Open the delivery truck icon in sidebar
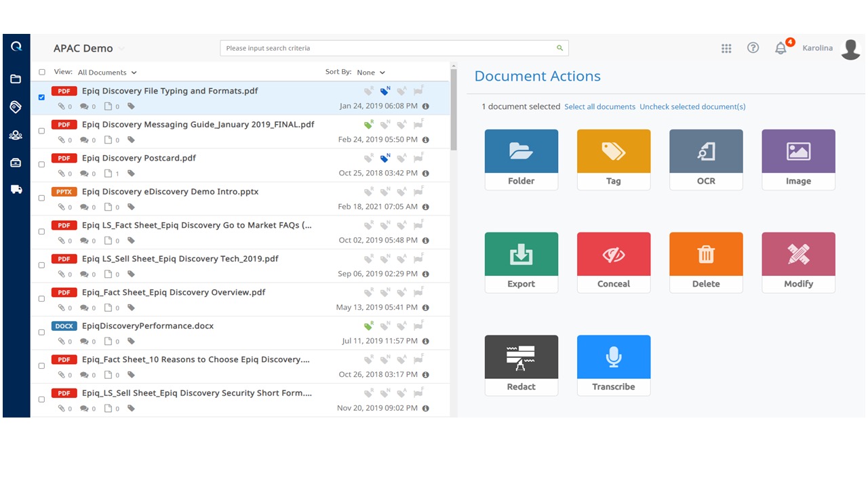Viewport: 868px width, 488px height. [x=16, y=190]
